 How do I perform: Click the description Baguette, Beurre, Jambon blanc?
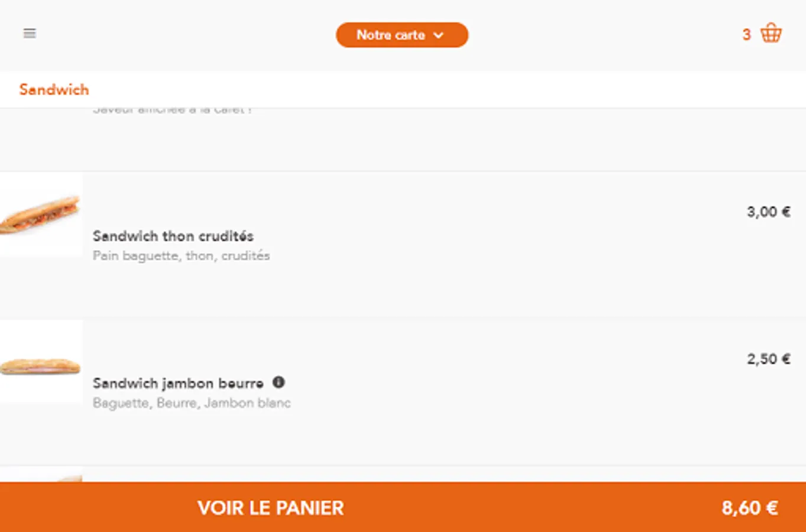(192, 403)
